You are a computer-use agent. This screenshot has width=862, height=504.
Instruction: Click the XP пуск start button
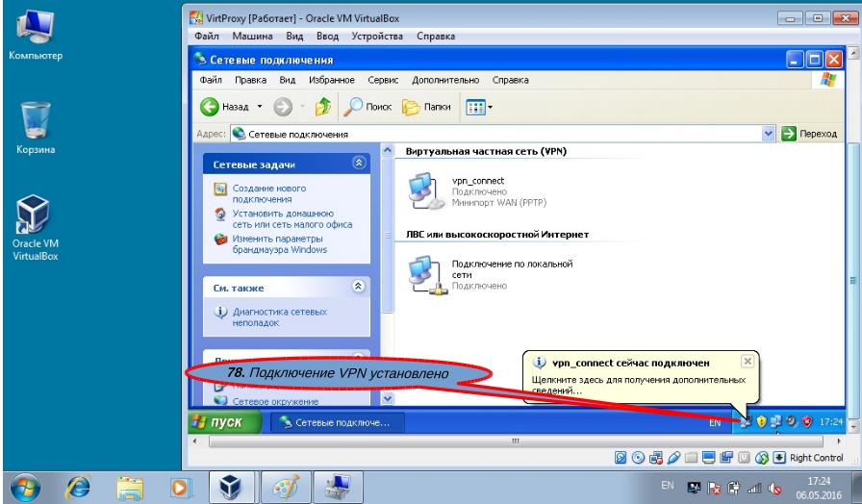click(x=224, y=422)
